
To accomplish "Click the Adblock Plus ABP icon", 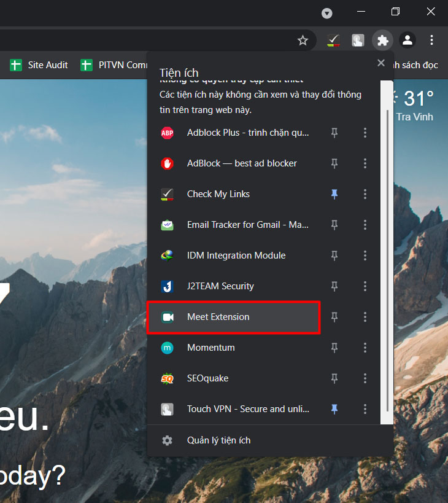I will coord(167,133).
